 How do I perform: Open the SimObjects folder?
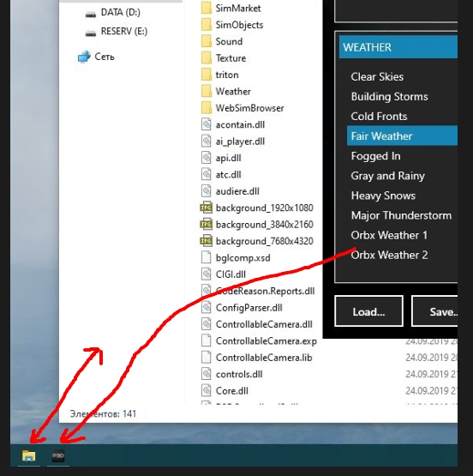point(239,25)
